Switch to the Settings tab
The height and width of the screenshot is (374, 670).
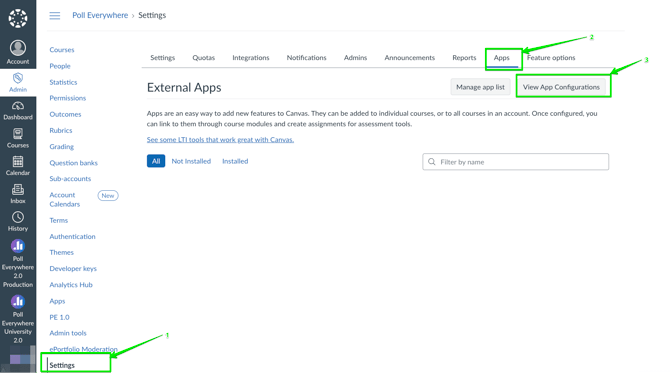[x=162, y=58]
